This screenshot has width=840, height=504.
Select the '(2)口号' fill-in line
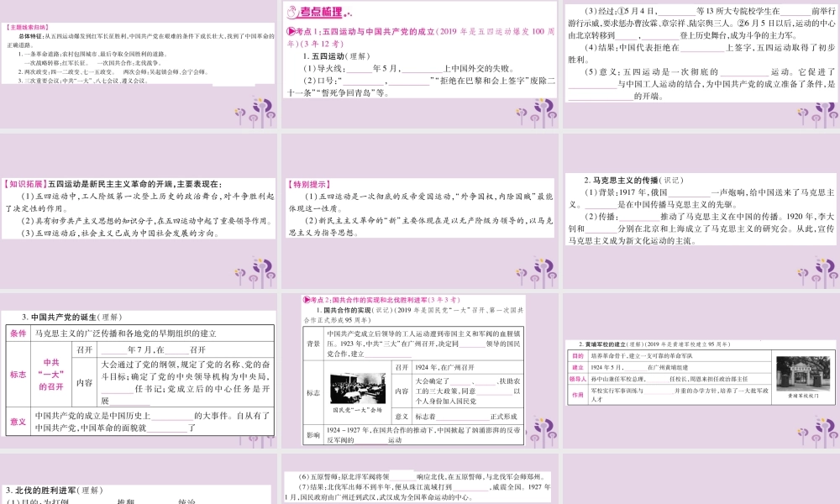coord(421,87)
